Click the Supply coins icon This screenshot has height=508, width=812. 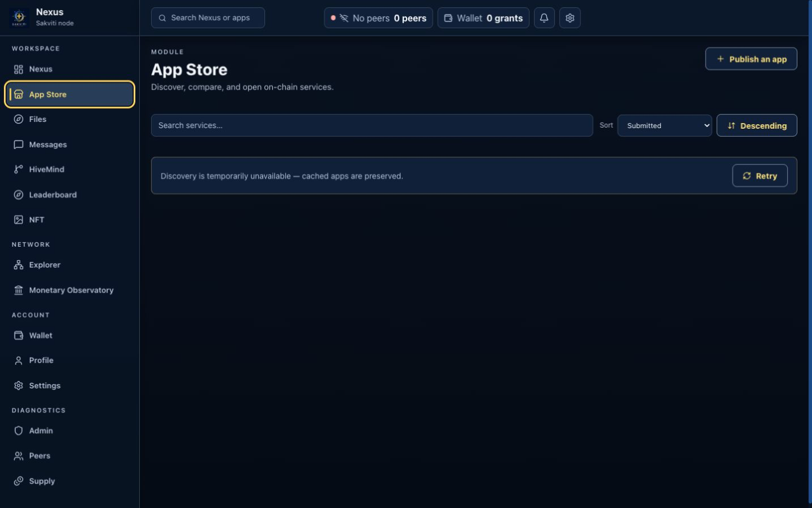19,481
